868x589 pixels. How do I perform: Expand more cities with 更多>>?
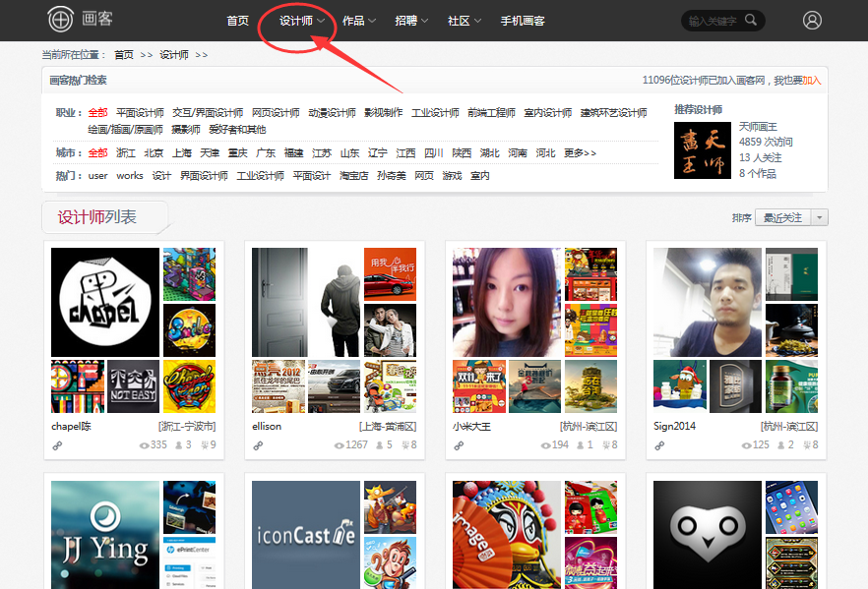coord(580,153)
